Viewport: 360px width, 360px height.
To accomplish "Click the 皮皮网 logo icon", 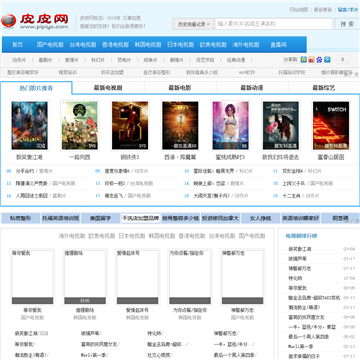I will click(x=8, y=21).
